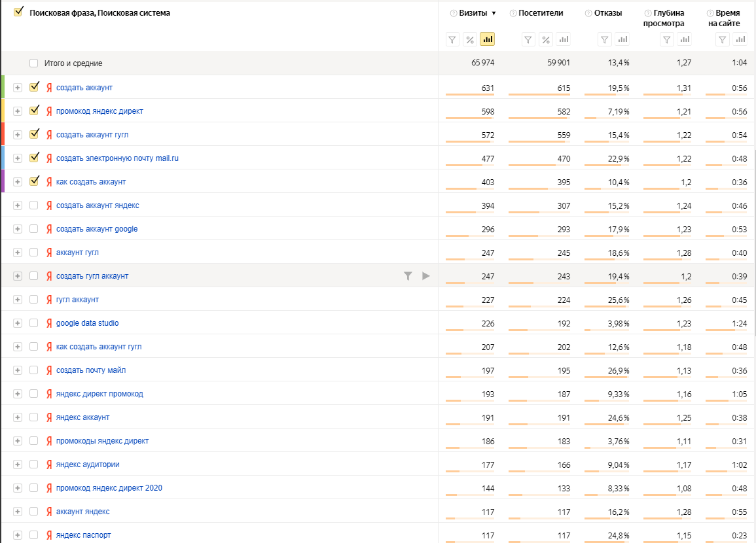The height and width of the screenshot is (543, 756).
Task: Check the создать аккаунт google row checkbox
Action: tap(34, 229)
